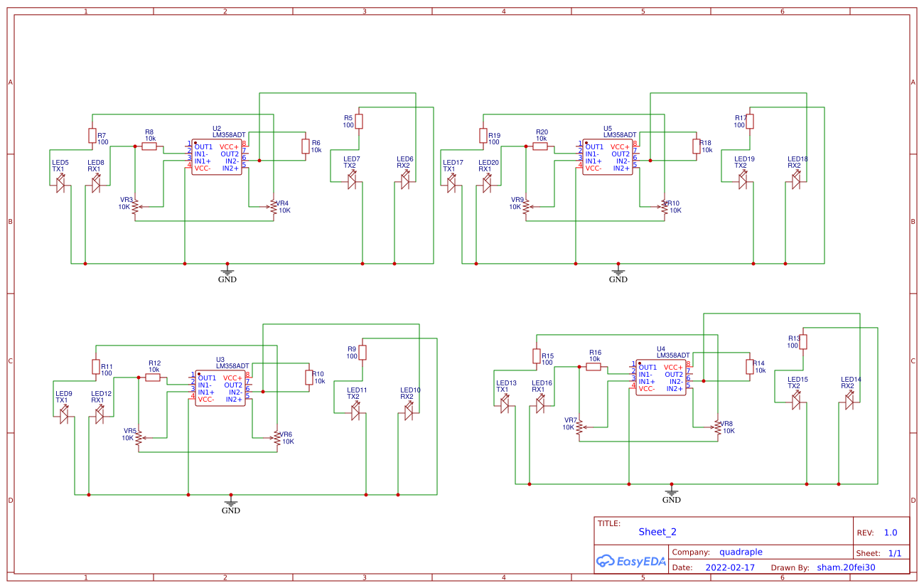Click the Sheet_2 title text
This screenshot has height=588, width=924.
pyautogui.click(x=657, y=532)
